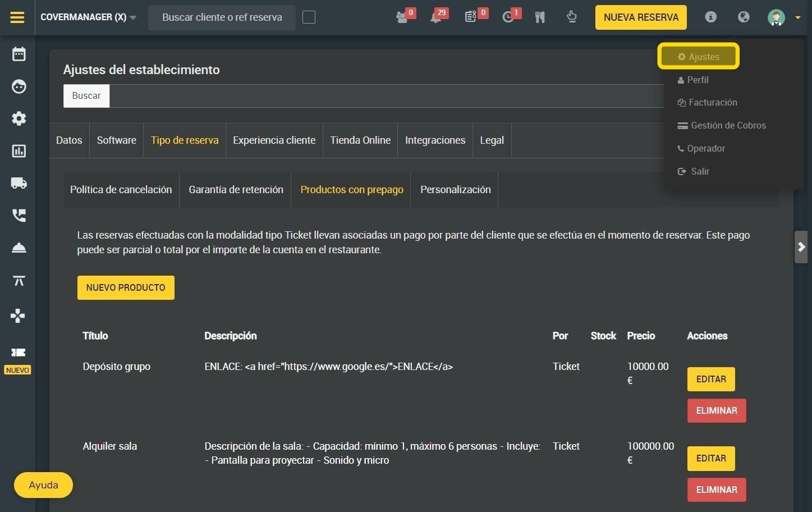Focus the Buscar cliente o ref reserva field
812x512 pixels.
[x=222, y=17]
